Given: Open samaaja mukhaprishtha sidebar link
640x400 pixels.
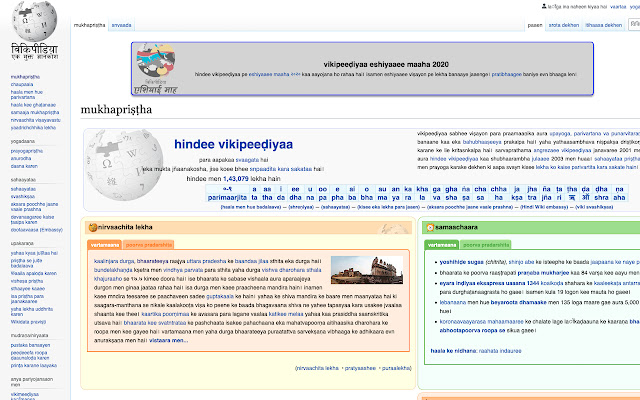Looking at the screenshot, I should [35, 112].
